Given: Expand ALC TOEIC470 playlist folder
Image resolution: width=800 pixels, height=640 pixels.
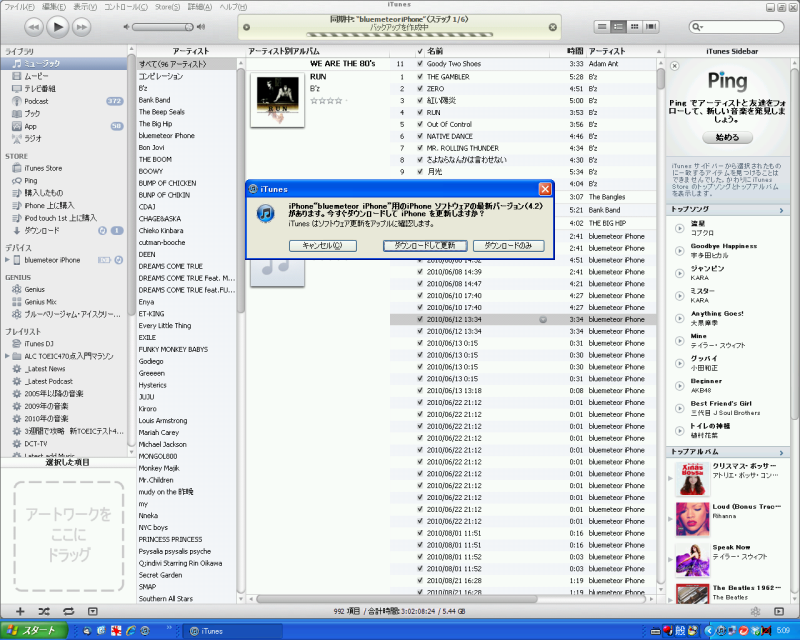Looking at the screenshot, I should [x=7, y=356].
